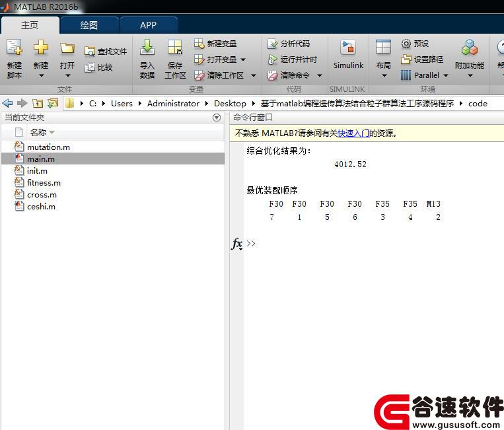Click the New Script (新建脚本) icon
Viewport: 504px width, 430px height.
[x=15, y=48]
